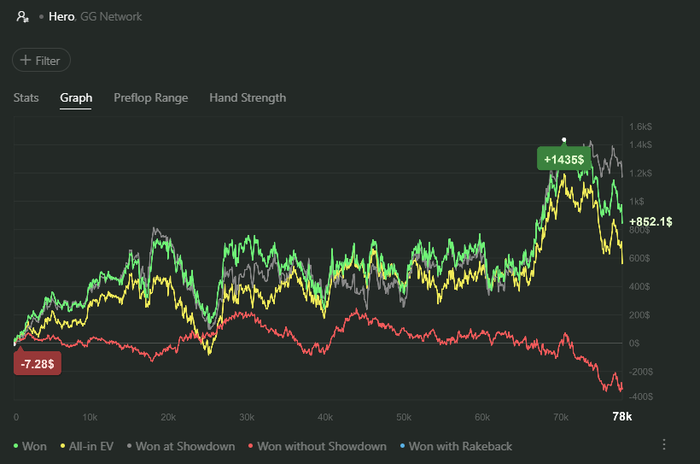
Task: Click the +852.1$ current value label
Action: coord(652,221)
